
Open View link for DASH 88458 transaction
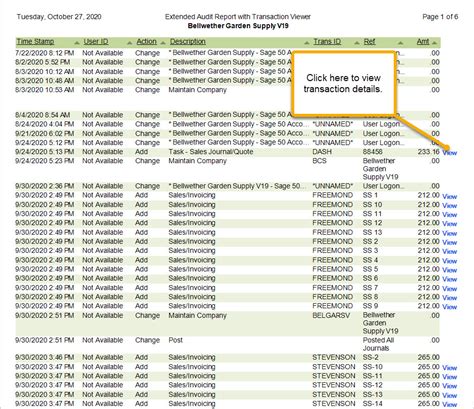pos(449,153)
